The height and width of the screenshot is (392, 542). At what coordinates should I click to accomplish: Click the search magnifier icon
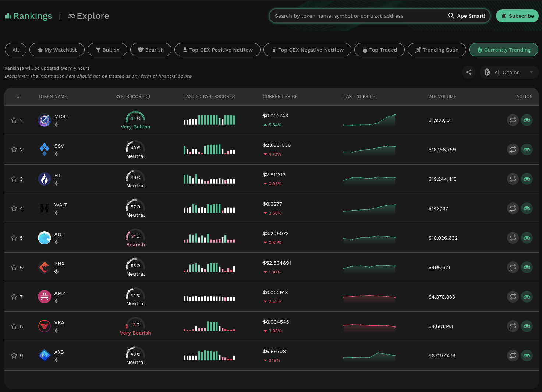(451, 16)
